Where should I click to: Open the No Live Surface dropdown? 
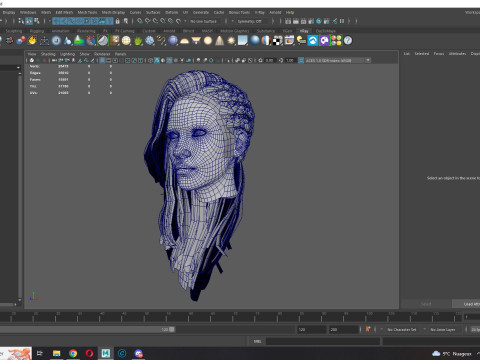(204, 21)
